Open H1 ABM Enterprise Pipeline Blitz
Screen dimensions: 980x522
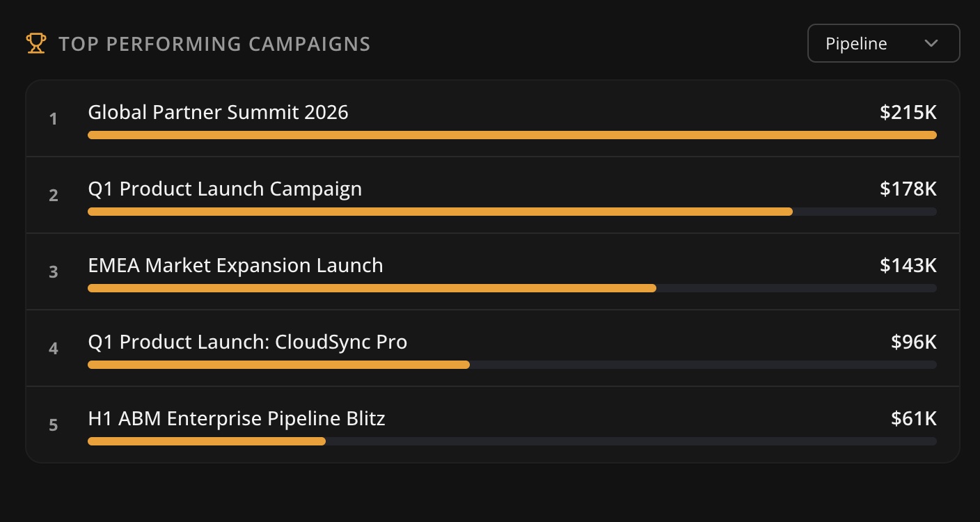[236, 418]
